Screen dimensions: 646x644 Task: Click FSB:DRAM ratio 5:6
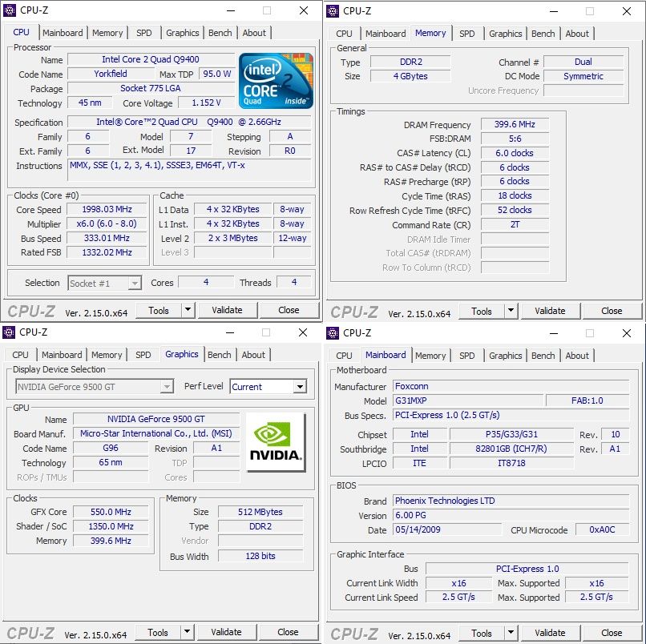tap(515, 139)
